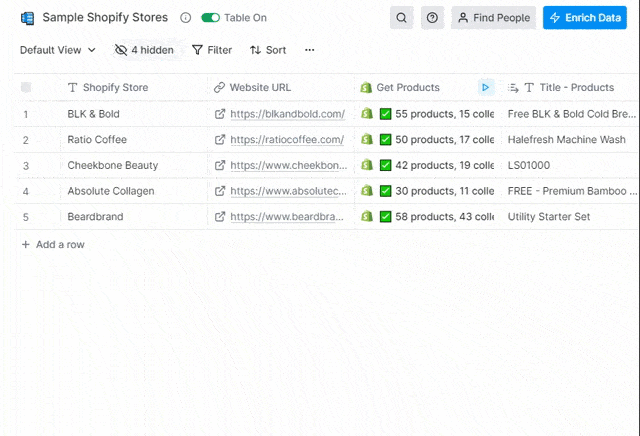Tick the select-all rows checkbox
Viewport: 640px width, 436px height.
26,87
